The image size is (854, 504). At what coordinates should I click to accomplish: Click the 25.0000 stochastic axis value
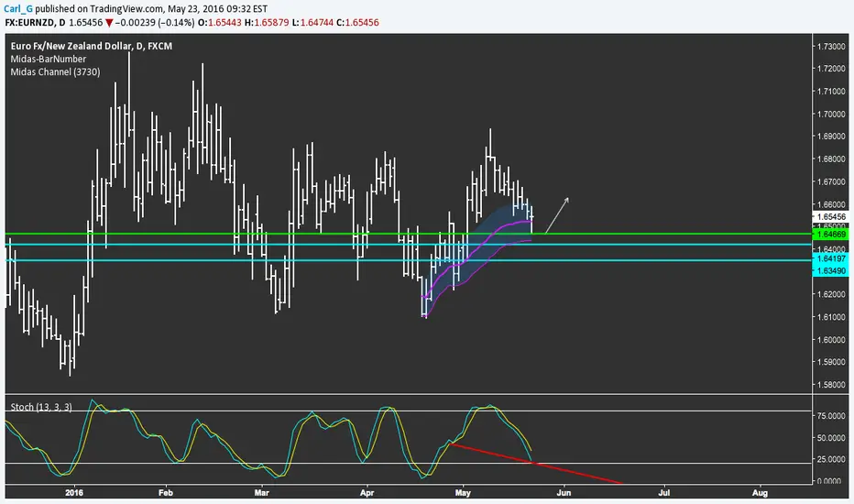[831, 459]
